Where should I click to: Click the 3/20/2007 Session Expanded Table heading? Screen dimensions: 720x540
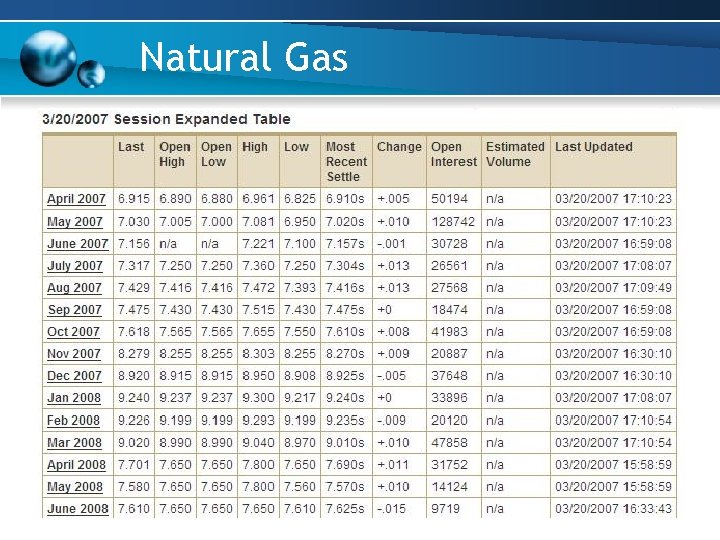(166, 119)
